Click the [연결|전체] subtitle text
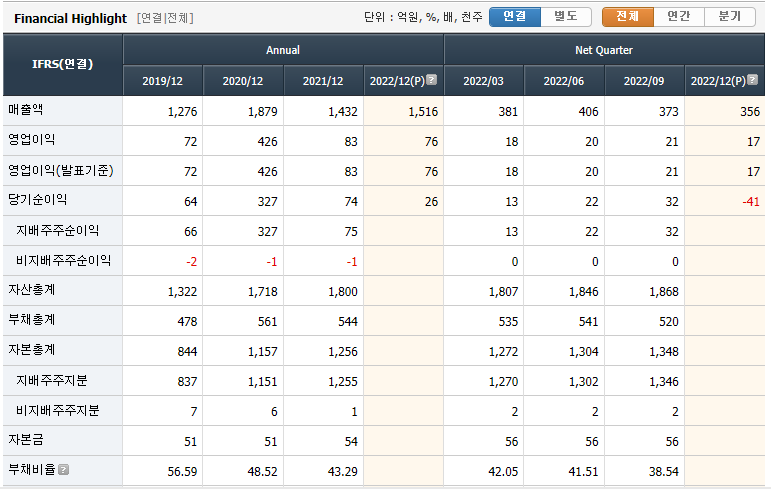 point(165,18)
